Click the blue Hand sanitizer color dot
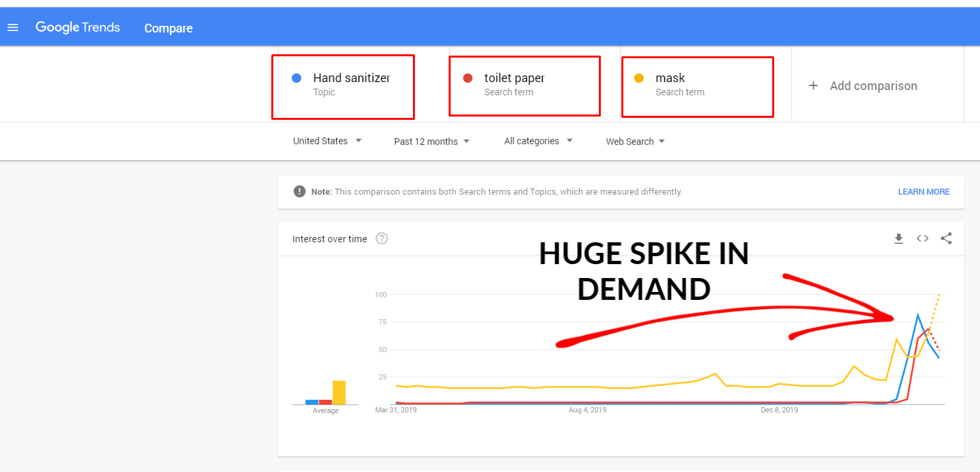This screenshot has width=980, height=472. [296, 78]
